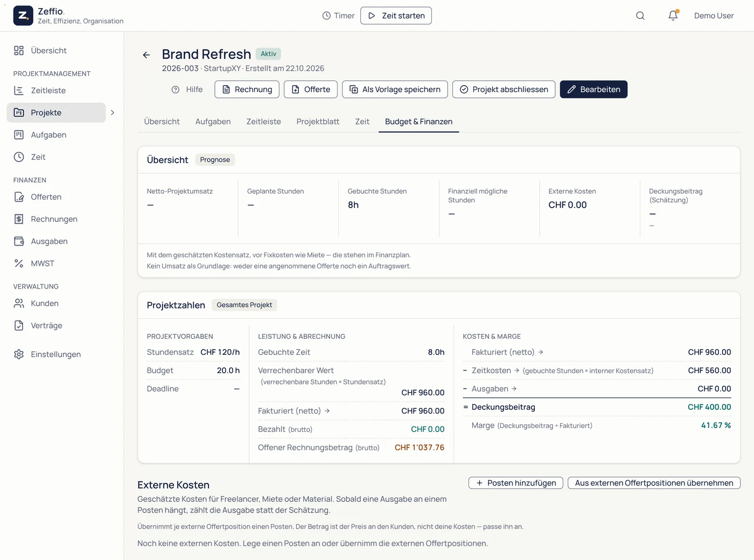The image size is (754, 560).
Task: Open search with the magnifier icon
Action: 640,16
